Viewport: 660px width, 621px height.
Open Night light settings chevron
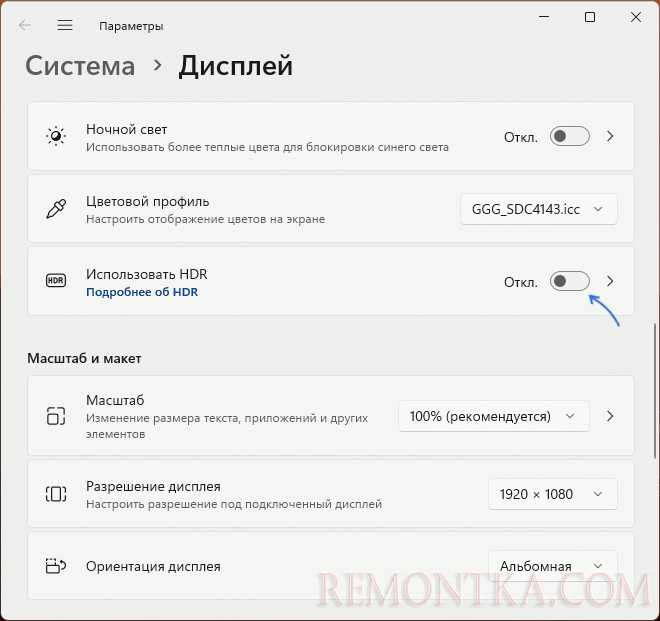pos(610,136)
